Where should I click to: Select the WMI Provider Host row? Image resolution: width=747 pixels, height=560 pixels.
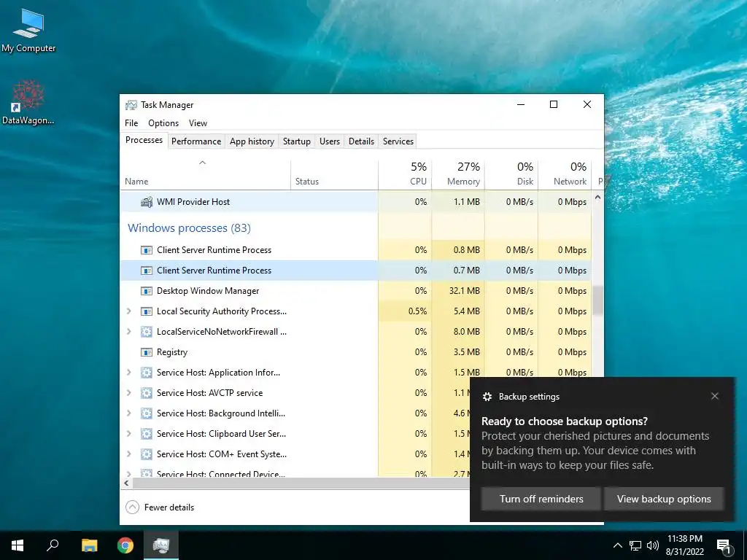(355, 202)
